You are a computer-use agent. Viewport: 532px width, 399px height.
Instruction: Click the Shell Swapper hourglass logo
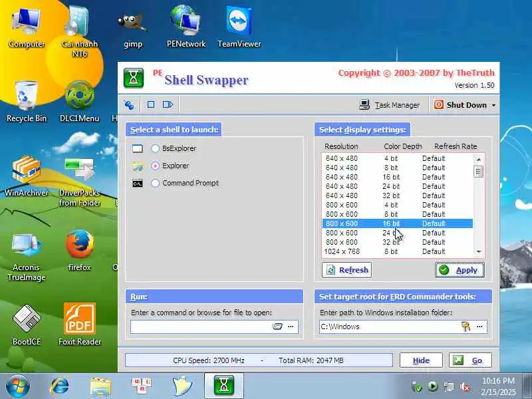coord(134,78)
